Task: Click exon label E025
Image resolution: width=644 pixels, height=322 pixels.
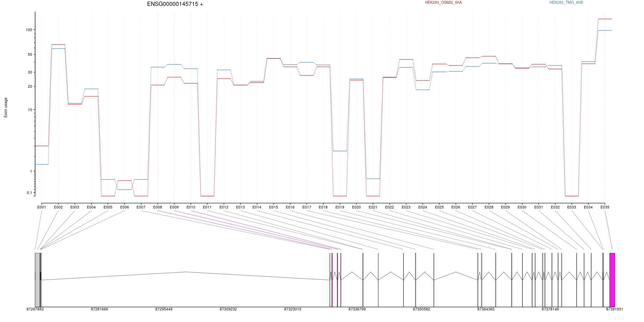Action: coord(439,207)
